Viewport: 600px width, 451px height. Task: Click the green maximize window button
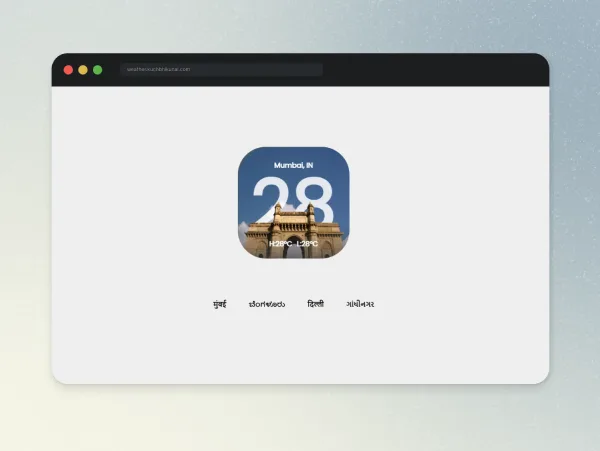tap(98, 70)
